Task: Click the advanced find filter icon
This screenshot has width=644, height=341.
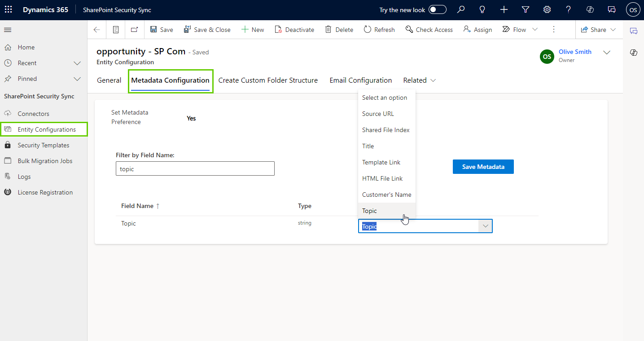Action: coord(526,10)
